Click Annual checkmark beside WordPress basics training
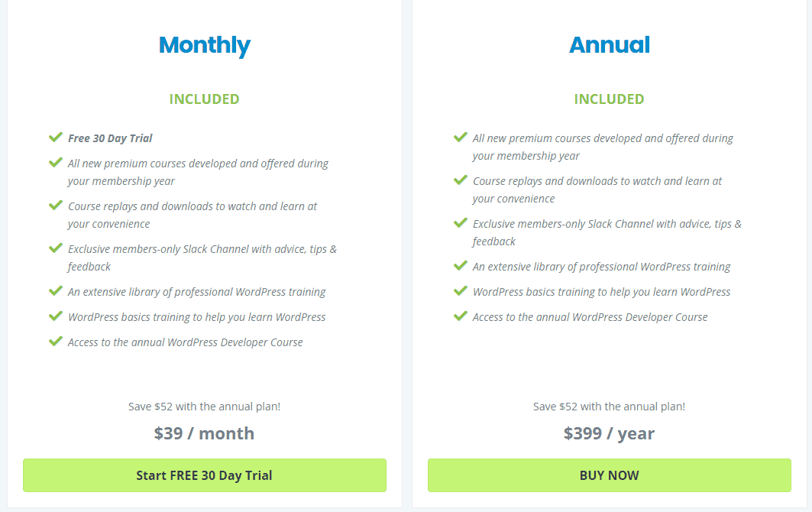The width and height of the screenshot is (812, 512). 461,290
